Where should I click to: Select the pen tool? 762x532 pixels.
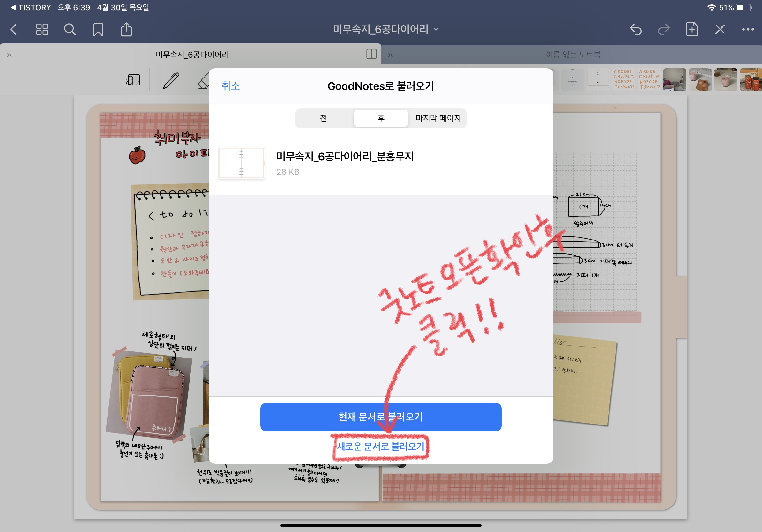coord(171,80)
